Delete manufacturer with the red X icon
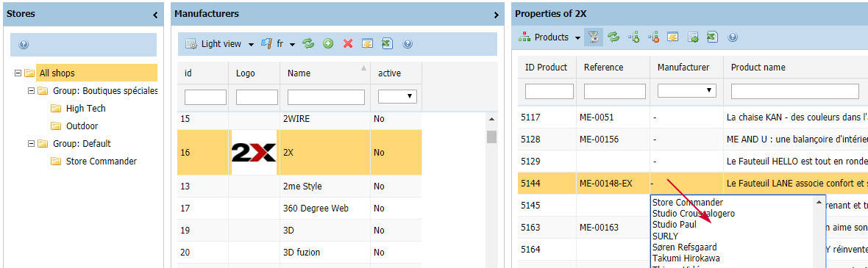This screenshot has height=268, width=868. coord(348,43)
